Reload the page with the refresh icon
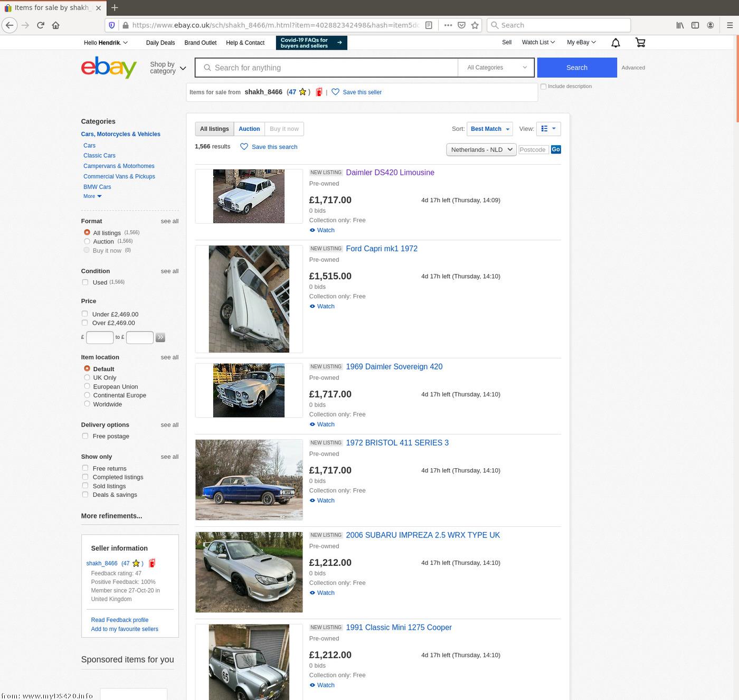Image resolution: width=739 pixels, height=700 pixels. (41, 25)
